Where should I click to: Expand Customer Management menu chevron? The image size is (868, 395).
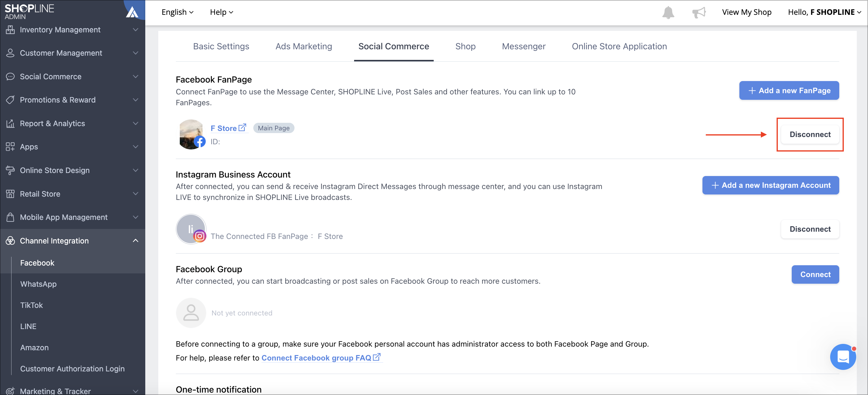pos(136,53)
